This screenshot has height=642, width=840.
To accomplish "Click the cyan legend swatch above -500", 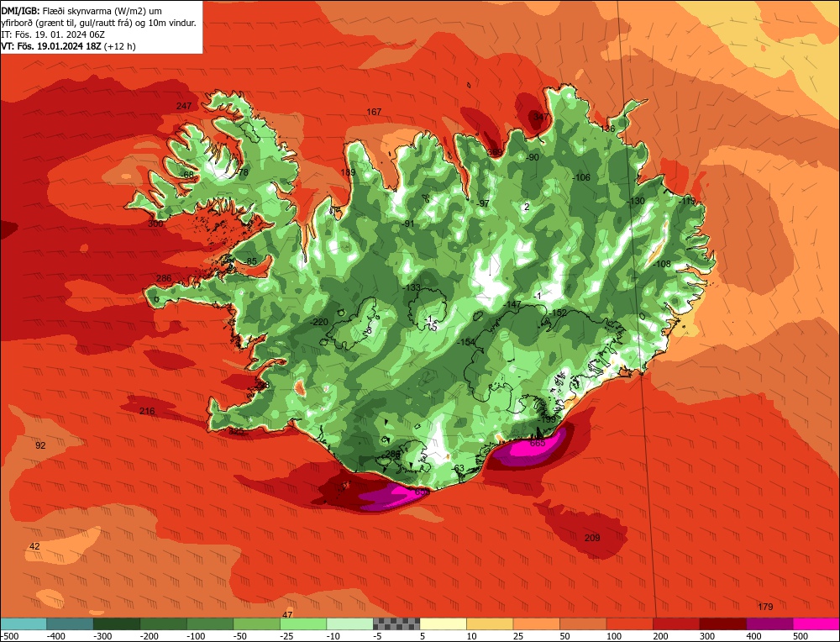I will [x=24, y=624].
